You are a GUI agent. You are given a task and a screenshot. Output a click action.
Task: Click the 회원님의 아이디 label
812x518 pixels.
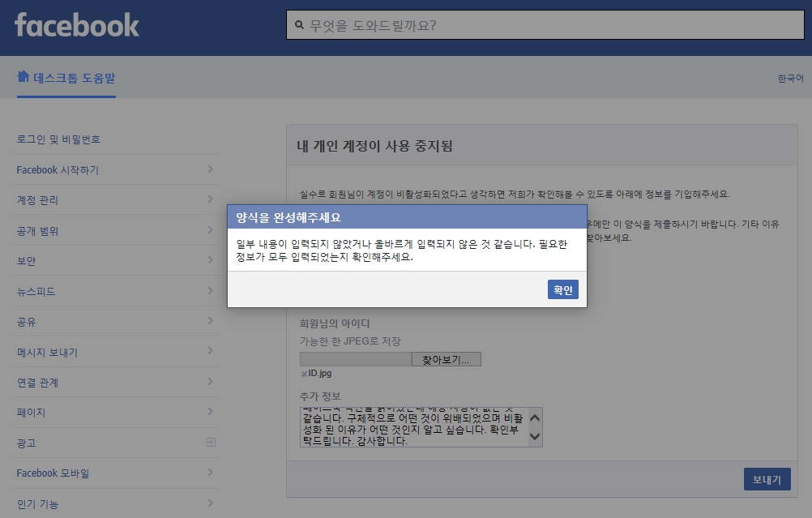click(335, 323)
